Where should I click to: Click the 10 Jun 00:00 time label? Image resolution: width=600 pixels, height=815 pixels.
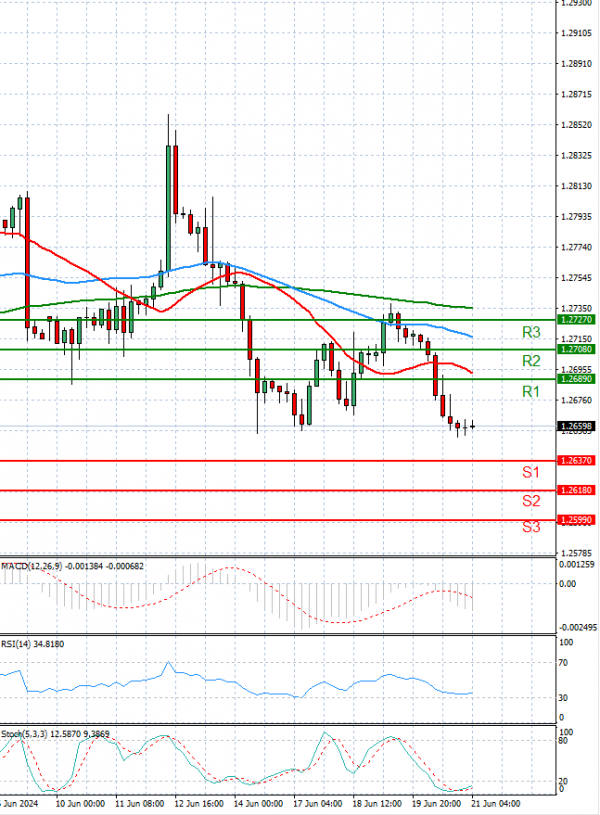(80, 804)
